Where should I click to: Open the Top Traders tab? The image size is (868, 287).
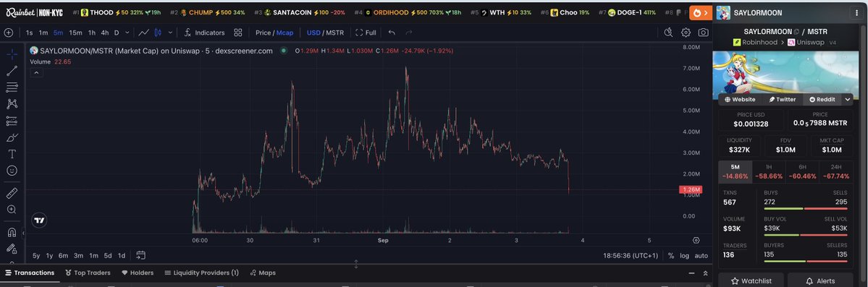tap(88, 273)
